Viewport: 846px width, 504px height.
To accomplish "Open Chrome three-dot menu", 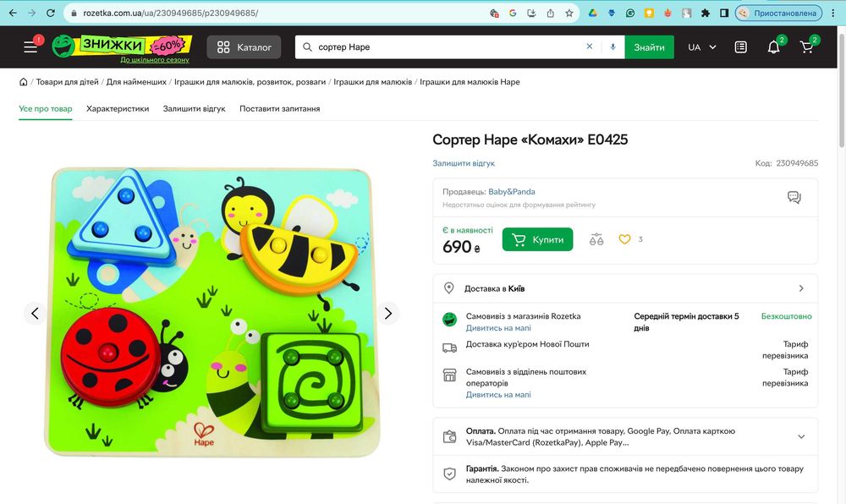I will 834,13.
